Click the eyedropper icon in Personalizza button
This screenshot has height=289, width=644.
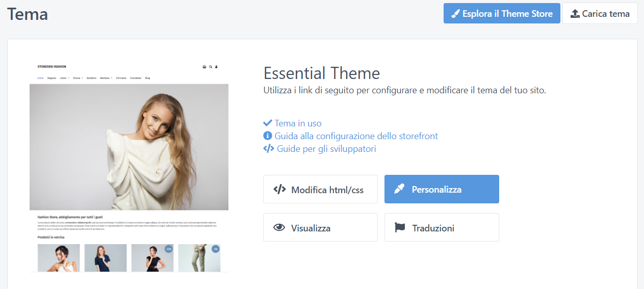(400, 190)
